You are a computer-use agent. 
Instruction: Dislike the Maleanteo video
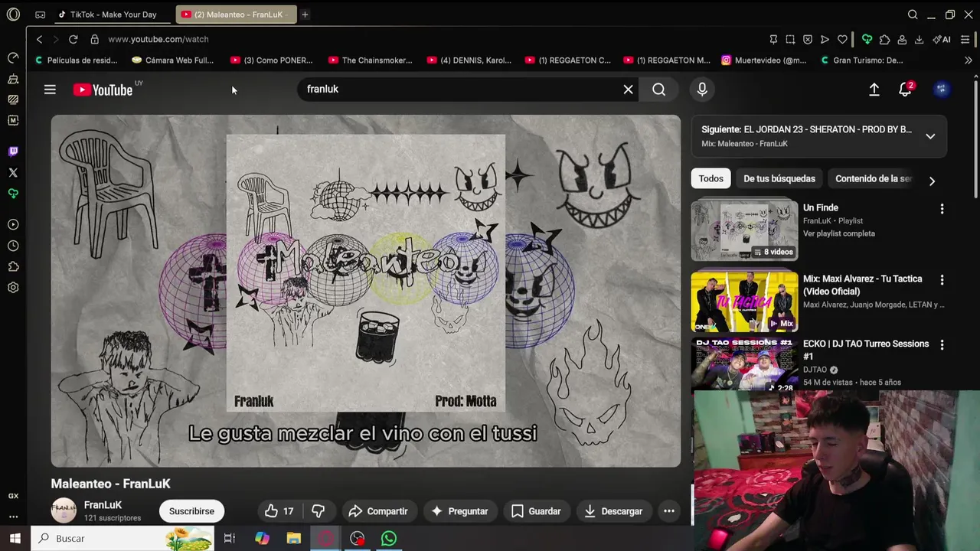[x=318, y=511]
